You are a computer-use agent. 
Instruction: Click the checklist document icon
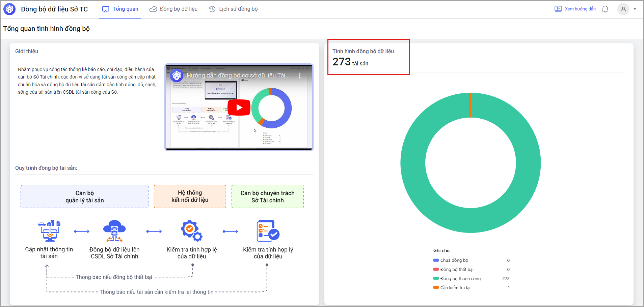(268, 231)
